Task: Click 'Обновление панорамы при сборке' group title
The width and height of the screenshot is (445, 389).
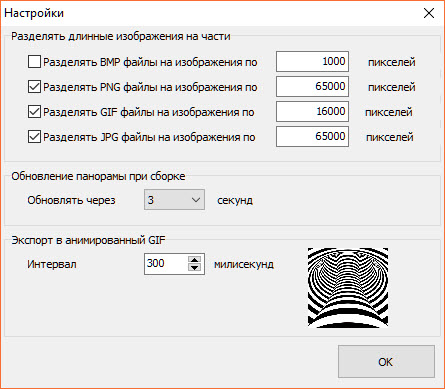Action: point(98,176)
